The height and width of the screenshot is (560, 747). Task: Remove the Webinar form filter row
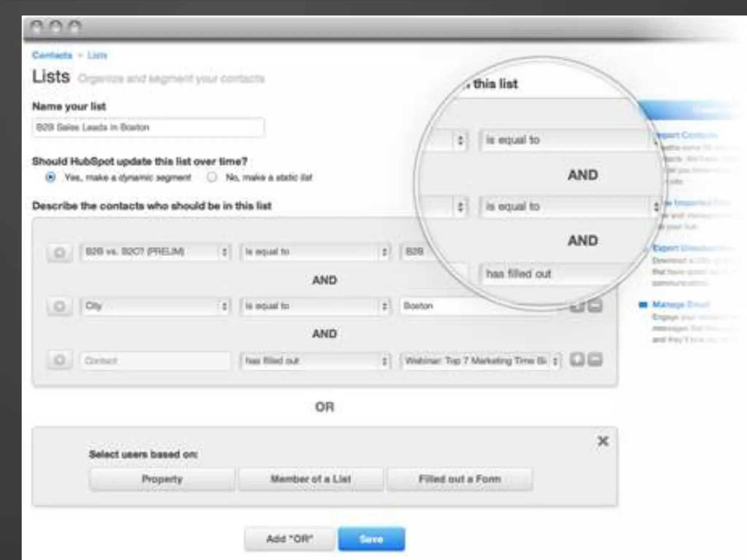point(595,360)
